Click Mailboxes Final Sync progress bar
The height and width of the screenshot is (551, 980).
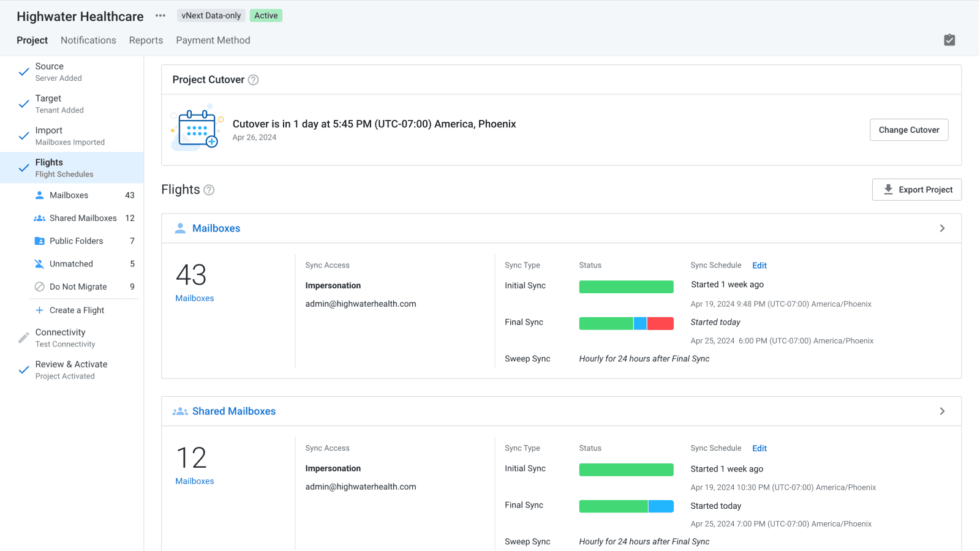point(626,323)
